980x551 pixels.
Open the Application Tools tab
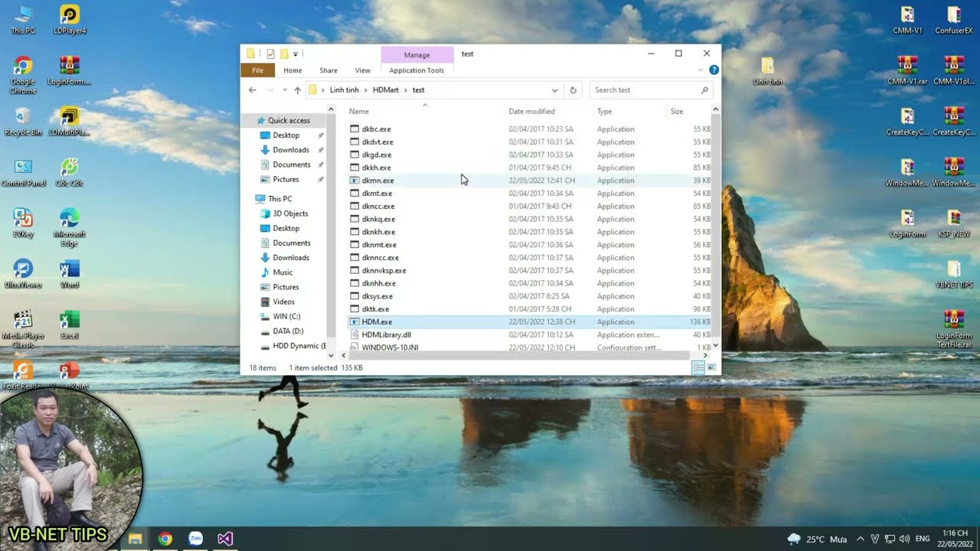click(x=416, y=70)
